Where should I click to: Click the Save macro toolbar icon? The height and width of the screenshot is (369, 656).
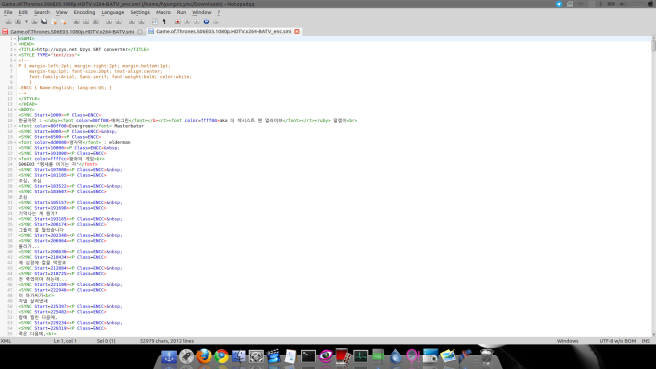point(216,22)
